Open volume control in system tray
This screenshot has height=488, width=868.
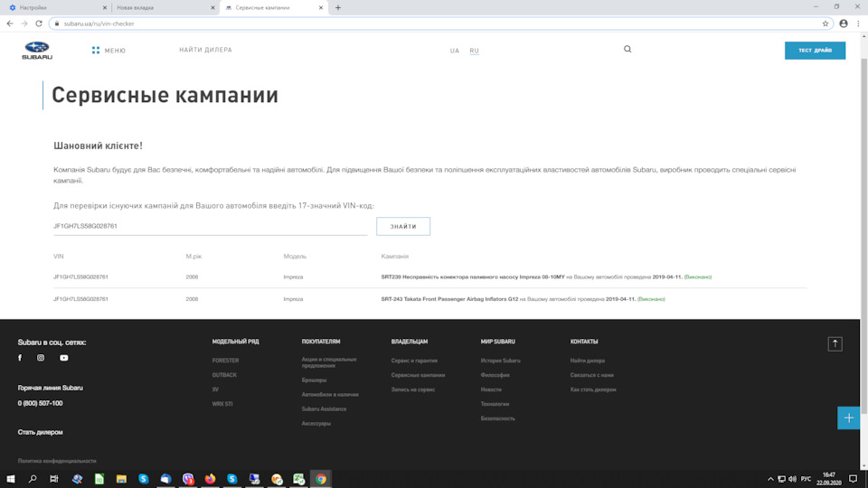[x=792, y=479]
